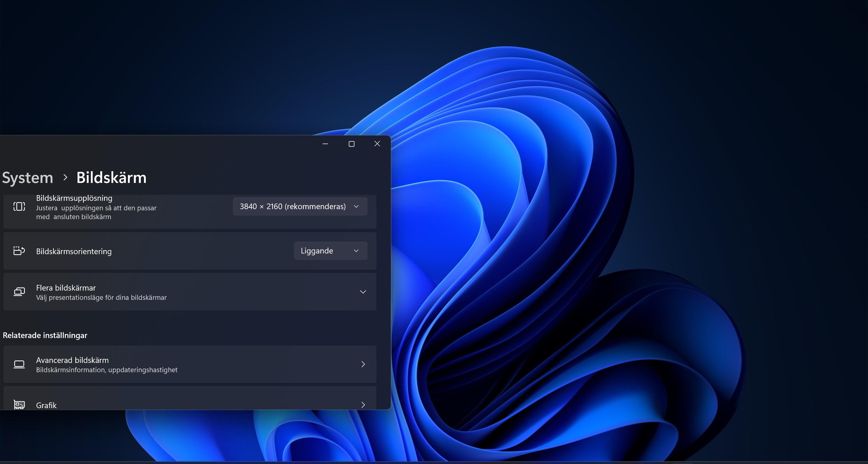Viewport: 868px width, 464px height.
Task: Click the Bildskärmsorientering rotate icon
Action: [19, 251]
